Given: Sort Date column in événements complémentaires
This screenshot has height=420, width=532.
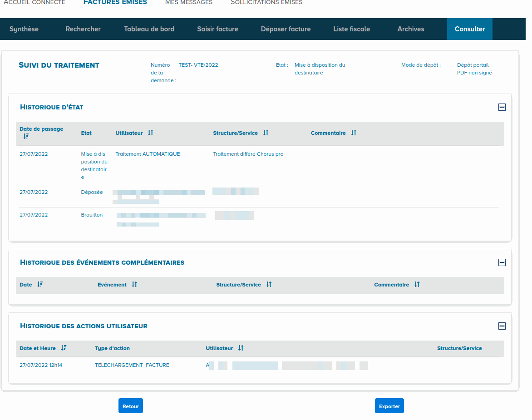Looking at the screenshot, I should 40,285.
